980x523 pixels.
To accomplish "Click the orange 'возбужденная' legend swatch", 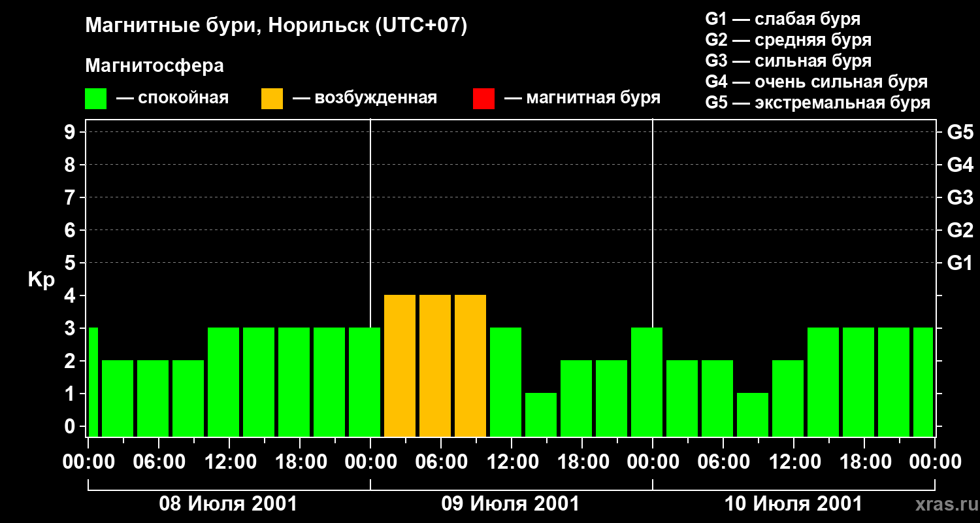I will [272, 99].
